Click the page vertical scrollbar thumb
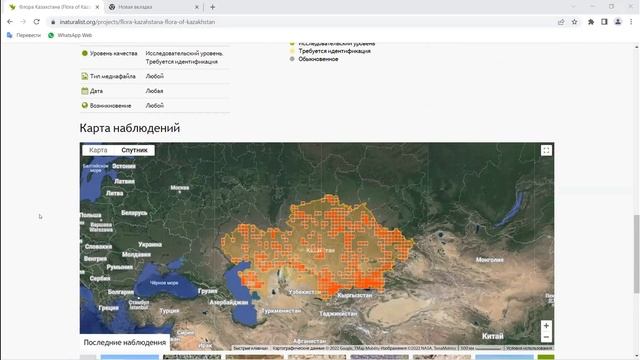This screenshot has height=360, width=640. point(636,253)
